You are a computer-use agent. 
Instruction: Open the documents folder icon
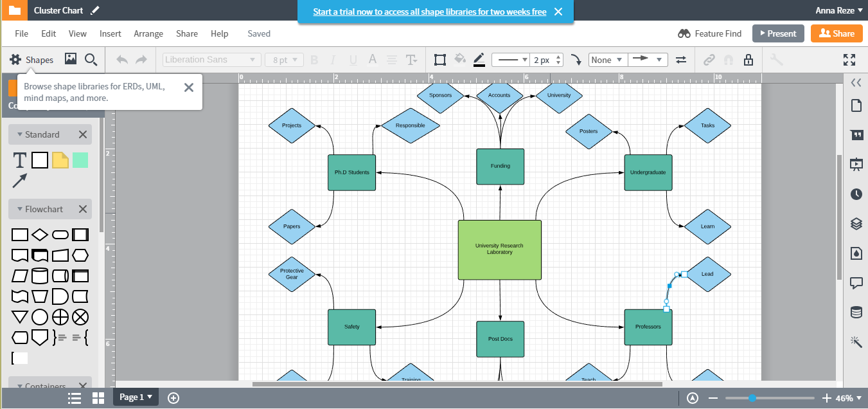point(13,10)
